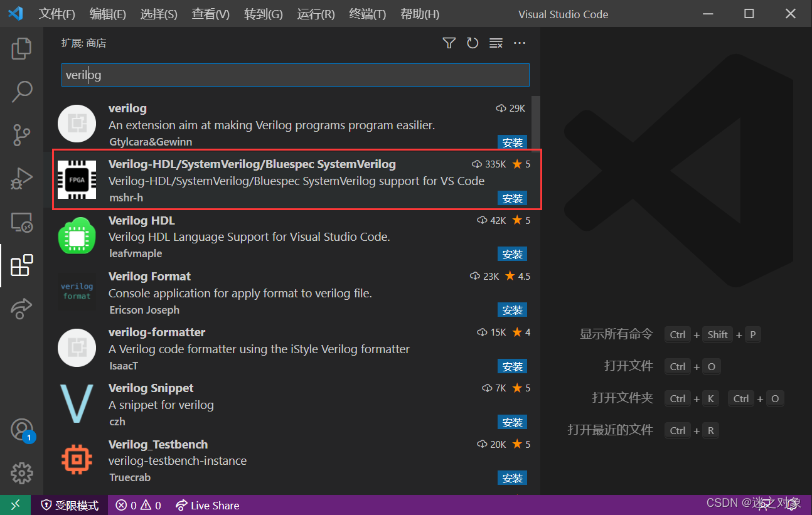Image resolution: width=812 pixels, height=515 pixels.
Task: Open the 转到(G) menu
Action: point(263,14)
